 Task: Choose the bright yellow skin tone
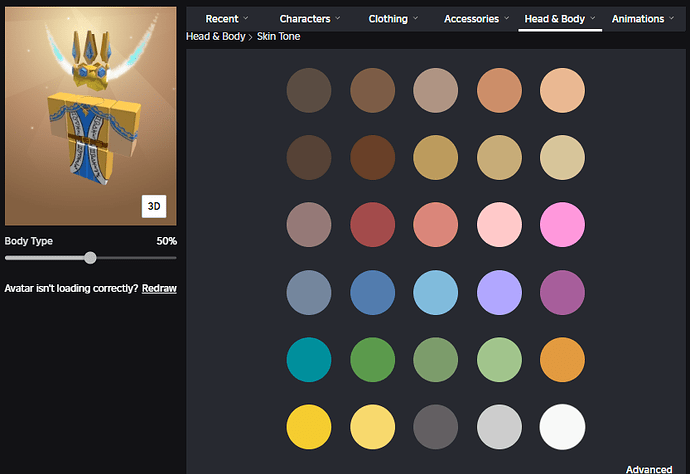(x=308, y=426)
